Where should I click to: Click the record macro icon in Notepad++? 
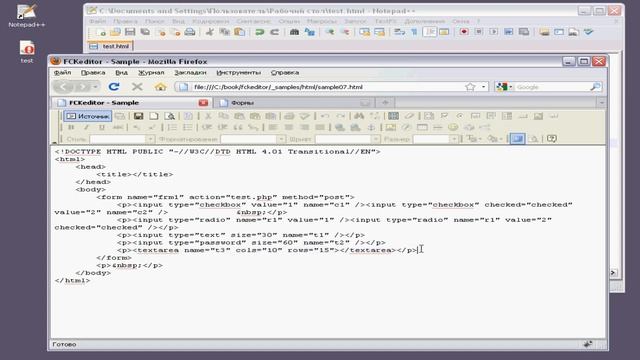[x=464, y=32]
